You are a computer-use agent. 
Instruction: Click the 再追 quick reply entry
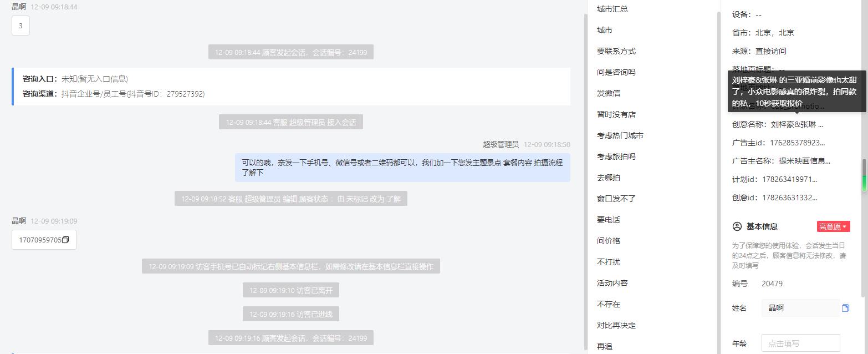[605, 346]
